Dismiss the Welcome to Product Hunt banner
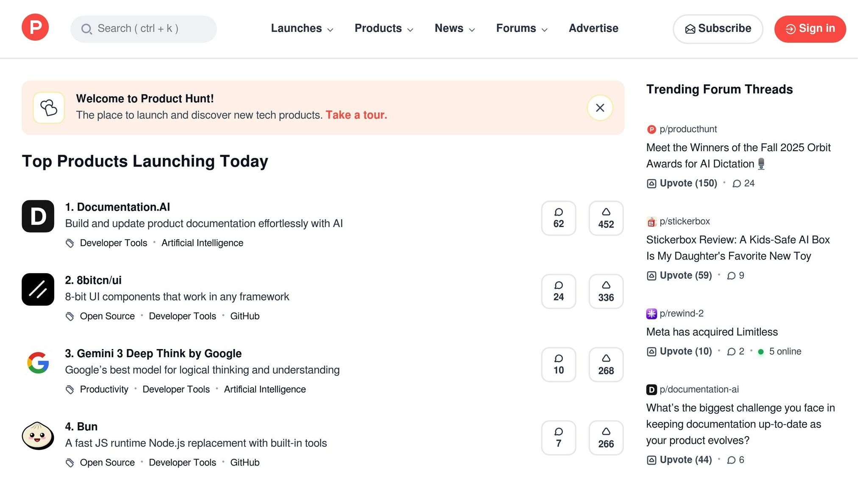868x488 pixels. [x=599, y=108]
